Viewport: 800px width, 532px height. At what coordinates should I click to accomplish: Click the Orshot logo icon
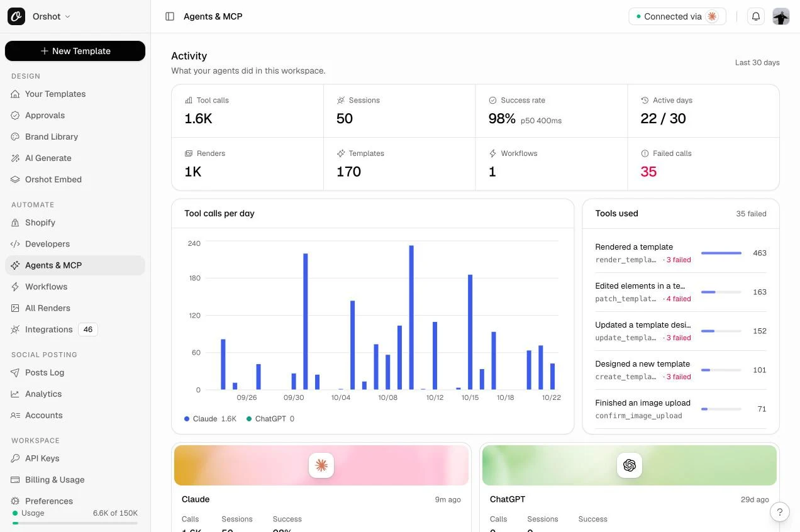tap(16, 16)
